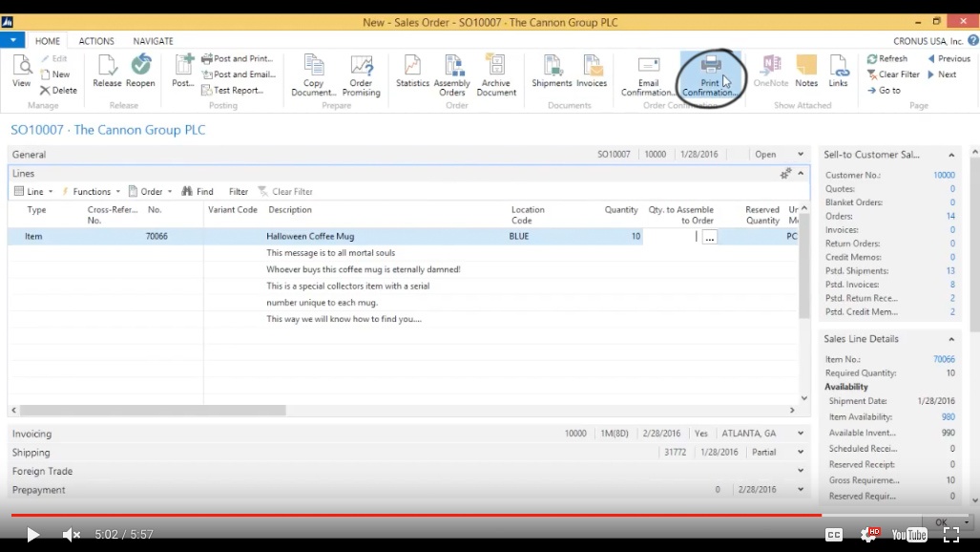View Invoices documents
Image resolution: width=980 pixels, height=552 pixels.
(x=592, y=72)
